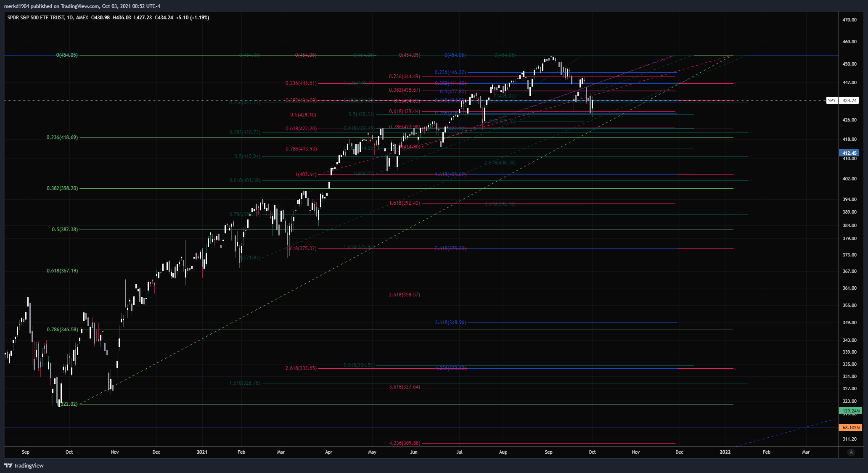The width and height of the screenshot is (868, 473).
Task: Select the 434.24 current price label
Action: 849,100
